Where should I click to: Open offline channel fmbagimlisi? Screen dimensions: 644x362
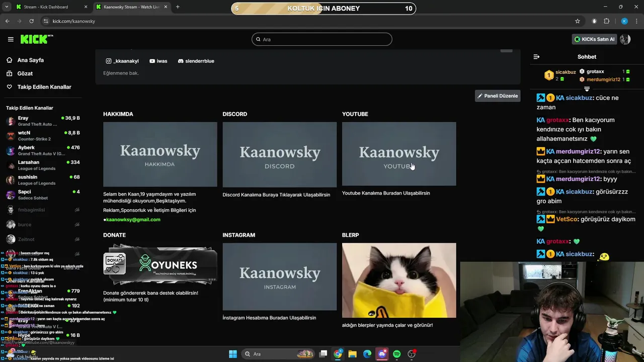tap(43, 210)
